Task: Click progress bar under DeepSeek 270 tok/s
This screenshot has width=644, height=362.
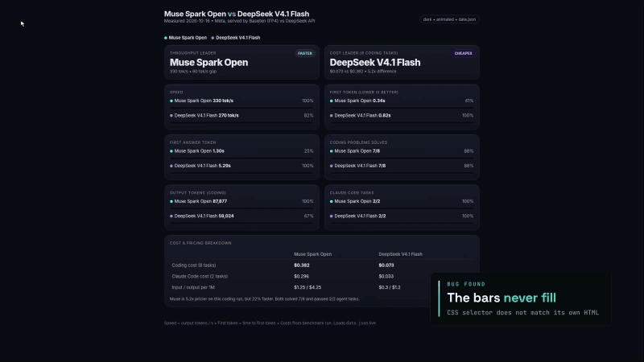Action: (x=242, y=122)
